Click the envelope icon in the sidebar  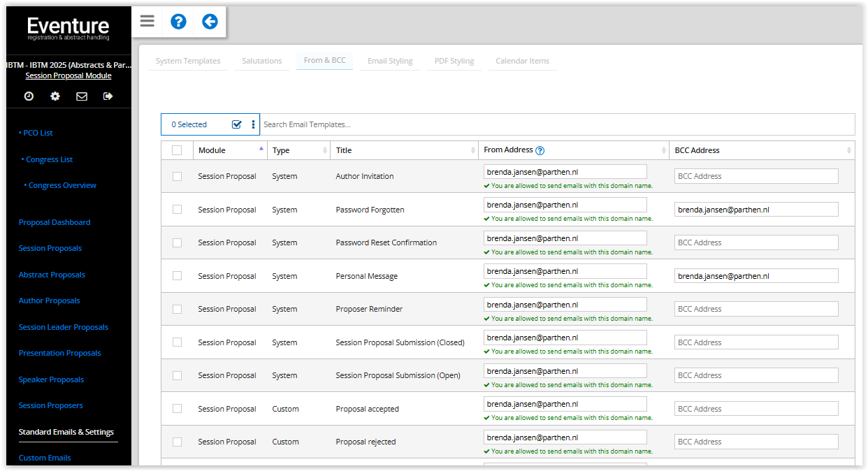(x=82, y=96)
